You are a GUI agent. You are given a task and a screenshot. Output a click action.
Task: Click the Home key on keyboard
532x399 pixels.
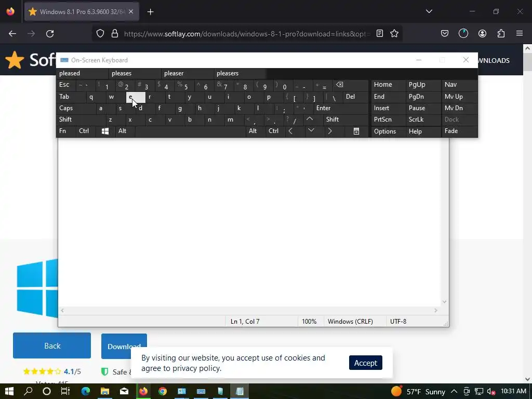click(x=388, y=85)
